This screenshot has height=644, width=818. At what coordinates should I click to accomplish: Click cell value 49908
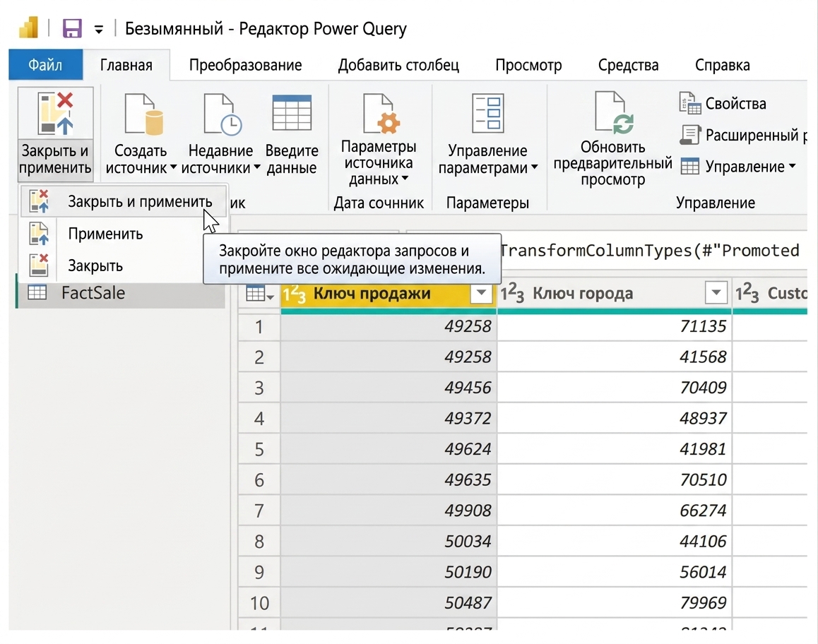point(468,511)
